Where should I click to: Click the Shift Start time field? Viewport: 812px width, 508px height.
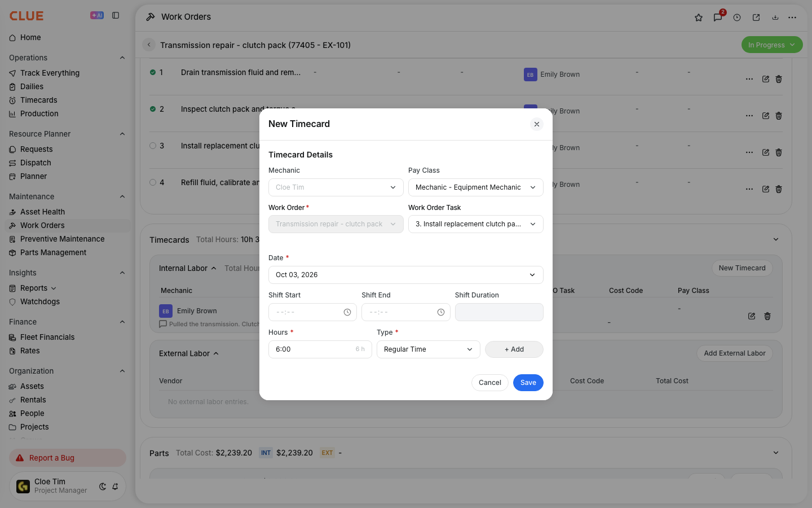[x=312, y=312]
